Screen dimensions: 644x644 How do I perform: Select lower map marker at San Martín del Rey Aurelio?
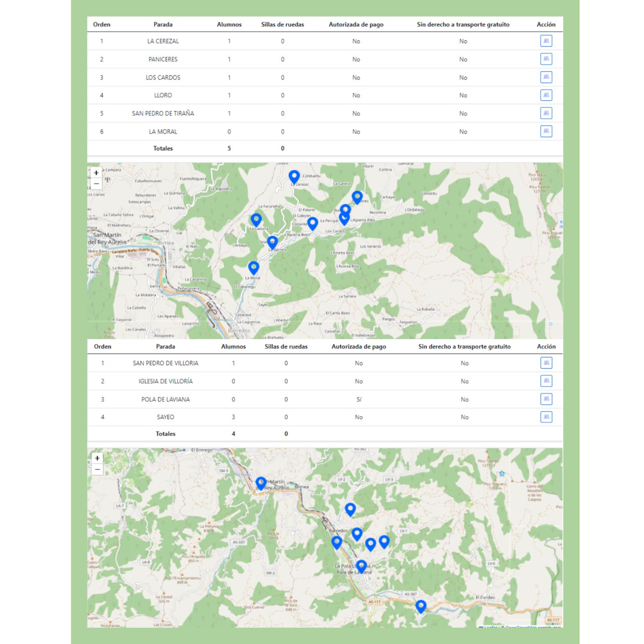261,483
